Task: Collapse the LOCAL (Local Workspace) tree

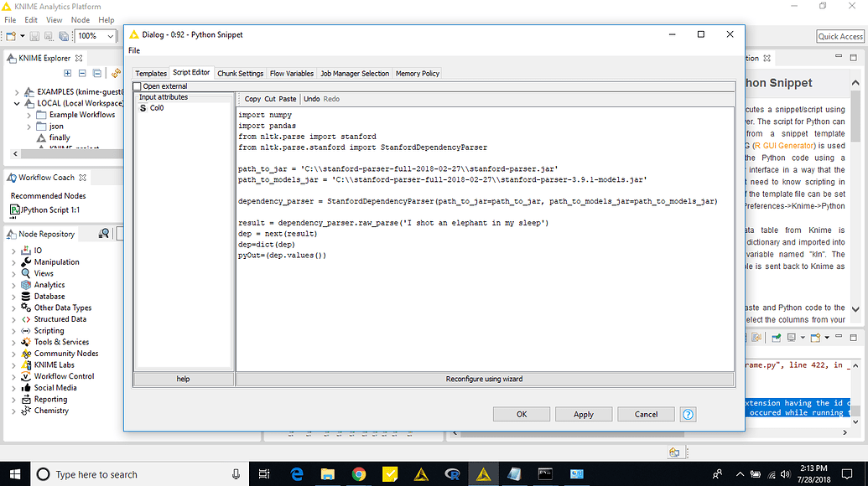Action: click(x=17, y=103)
